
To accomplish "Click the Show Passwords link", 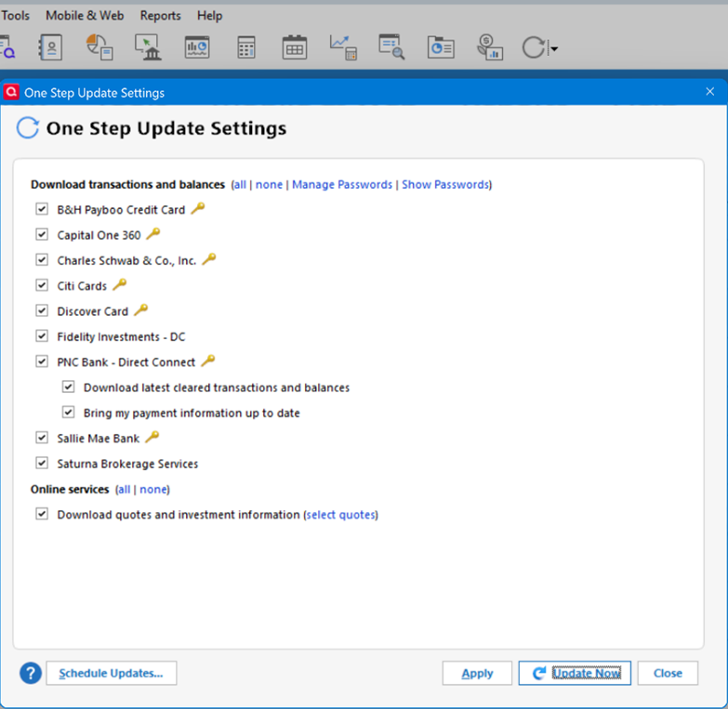I will click(445, 185).
